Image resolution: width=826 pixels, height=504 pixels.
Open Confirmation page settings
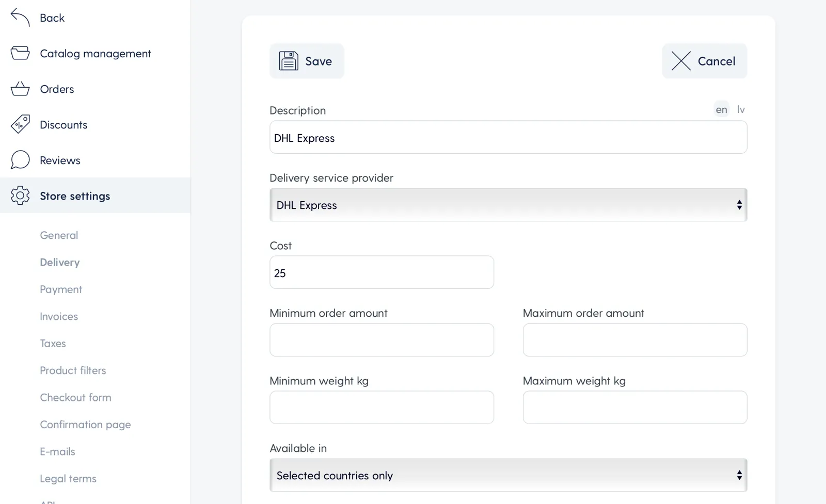pos(85,425)
